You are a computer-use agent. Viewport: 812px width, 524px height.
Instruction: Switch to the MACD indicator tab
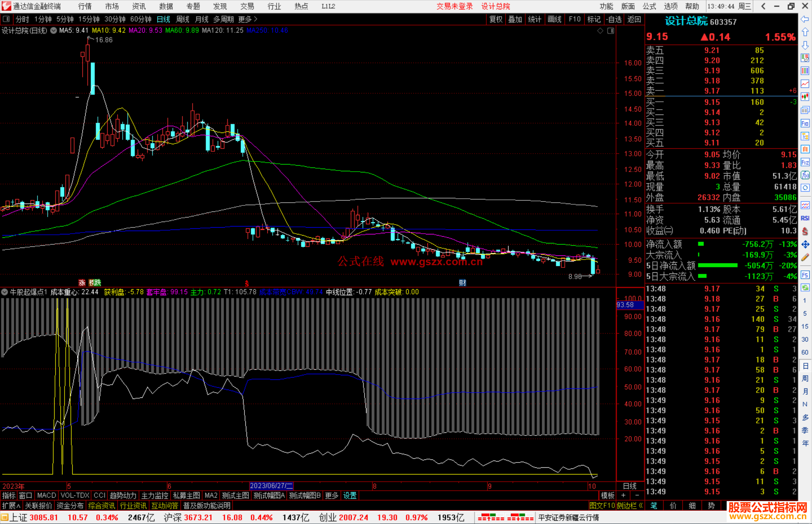click(47, 495)
